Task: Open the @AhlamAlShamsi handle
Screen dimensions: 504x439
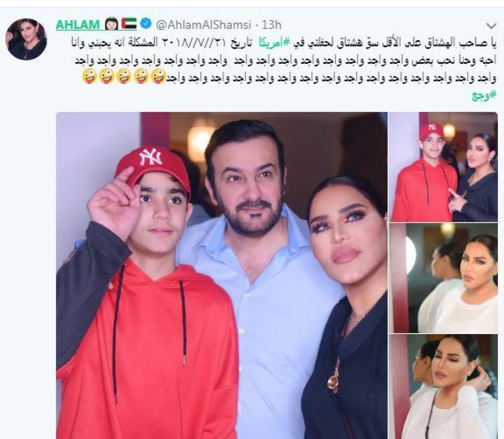Action: tap(204, 24)
